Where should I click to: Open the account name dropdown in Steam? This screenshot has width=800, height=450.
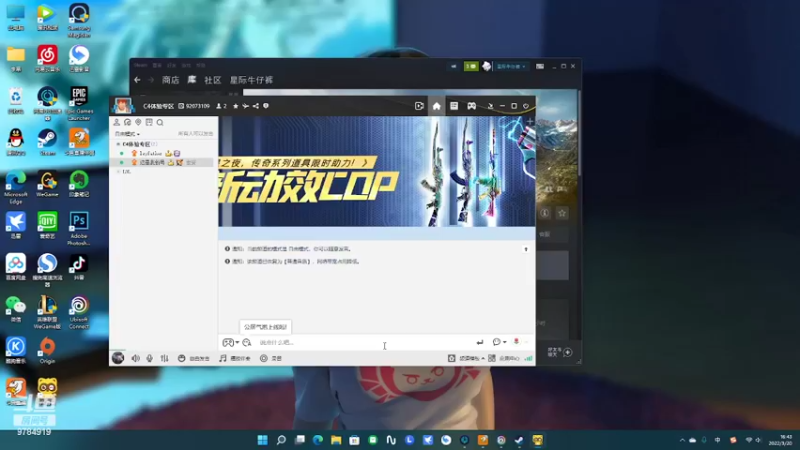[x=511, y=66]
